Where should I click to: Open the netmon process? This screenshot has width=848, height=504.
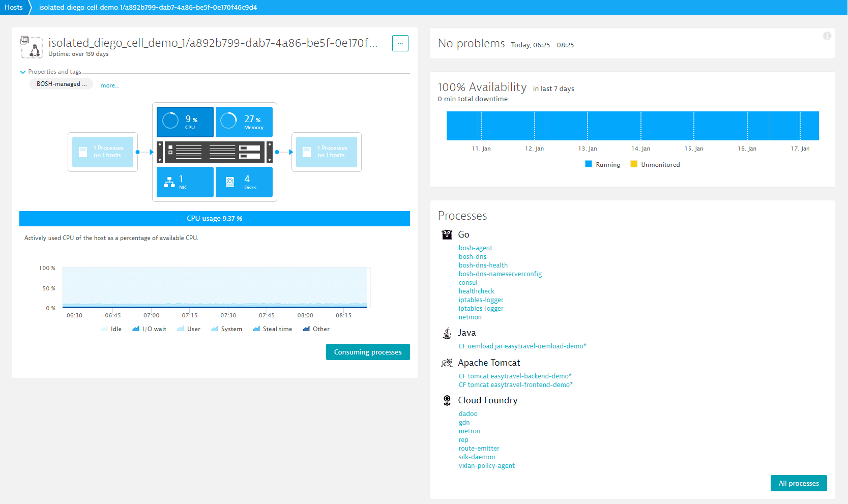[470, 317]
